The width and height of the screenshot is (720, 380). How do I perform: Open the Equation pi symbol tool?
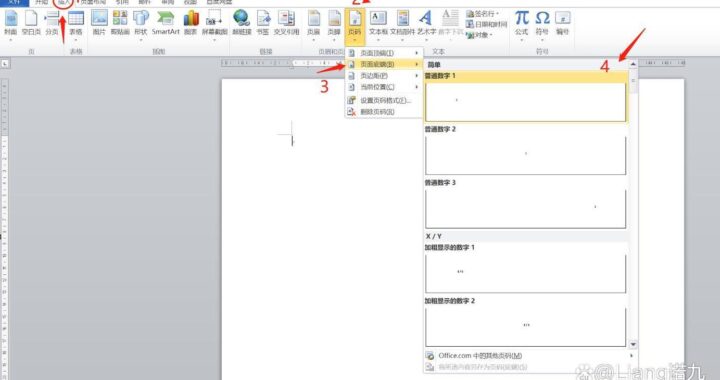pyautogui.click(x=521, y=23)
